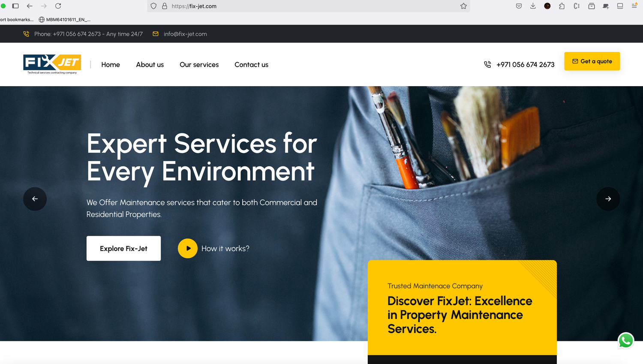Navigate to the Contact us page
Screen dimensions: 643x364
(x=252, y=65)
